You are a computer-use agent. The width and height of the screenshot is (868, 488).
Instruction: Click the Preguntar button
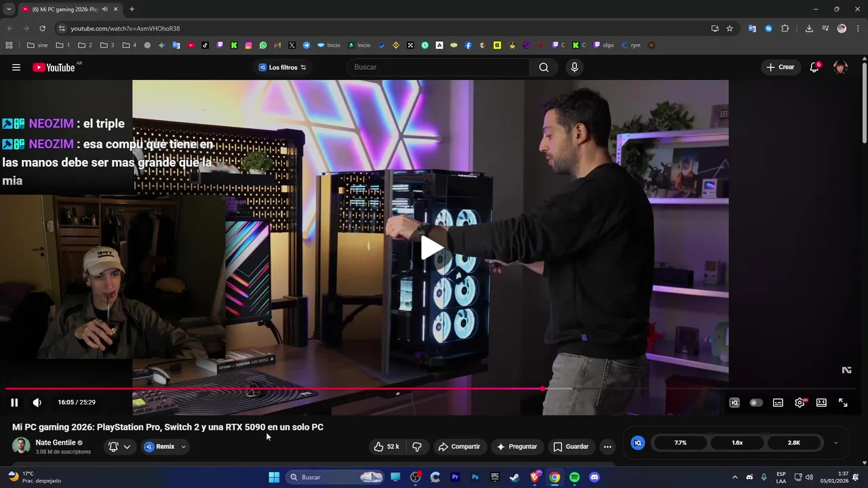pyautogui.click(x=517, y=447)
